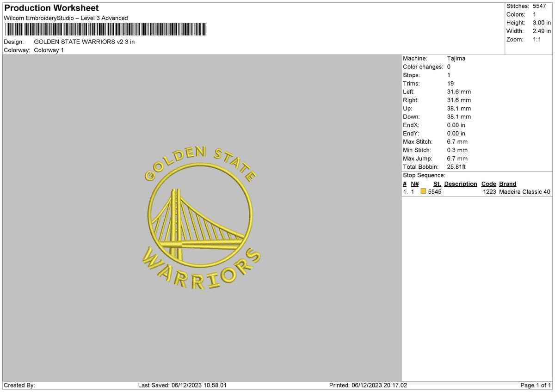Select the Min Stitch value 0.3 mm
The width and height of the screenshot is (555, 392).
click(x=457, y=150)
